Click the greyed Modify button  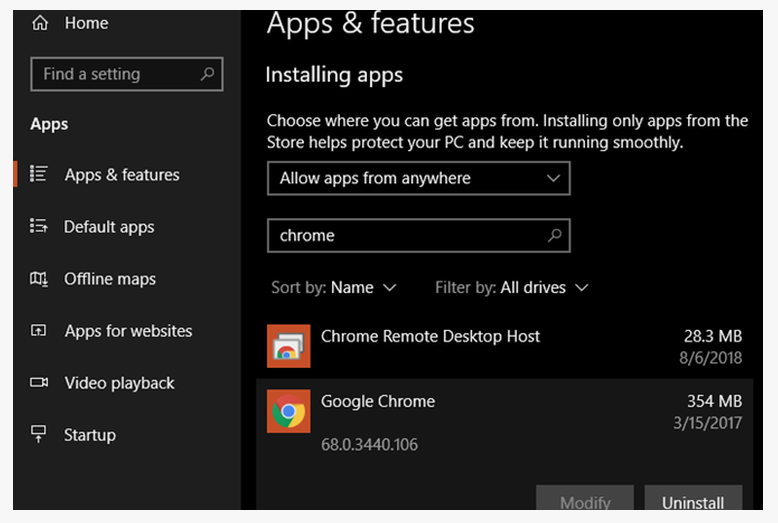pos(585,498)
